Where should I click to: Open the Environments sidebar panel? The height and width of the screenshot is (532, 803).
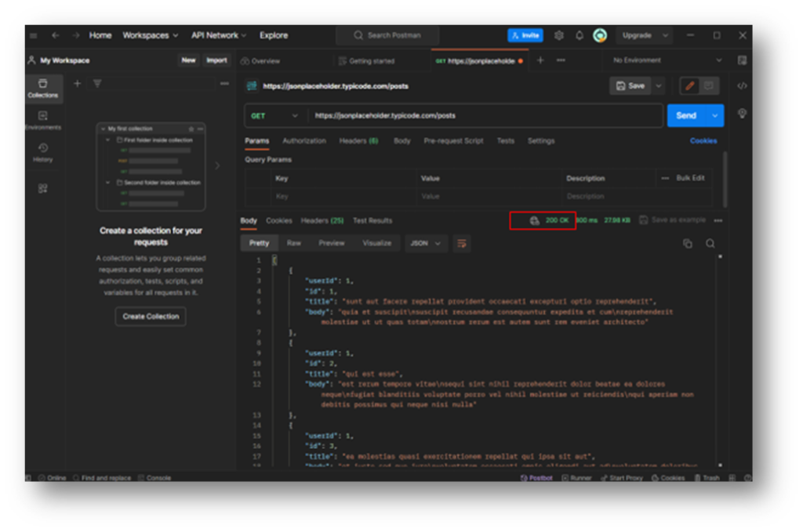(x=43, y=119)
